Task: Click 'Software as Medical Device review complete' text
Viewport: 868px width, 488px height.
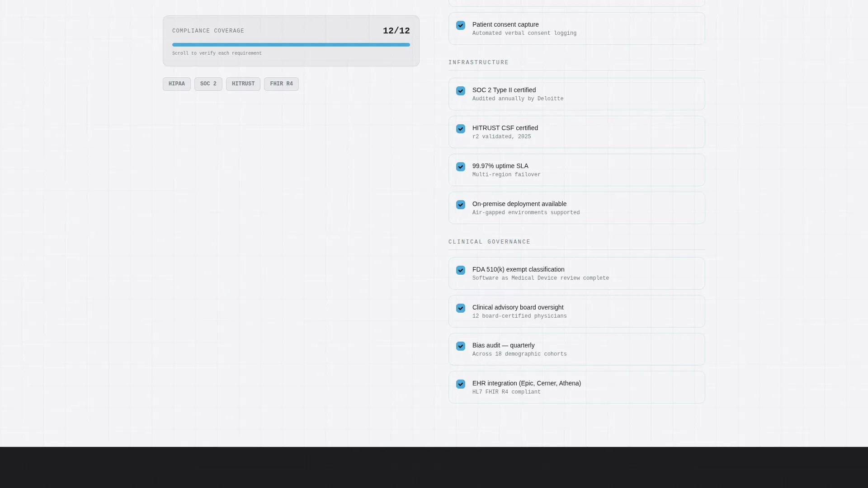Action: click(x=541, y=278)
